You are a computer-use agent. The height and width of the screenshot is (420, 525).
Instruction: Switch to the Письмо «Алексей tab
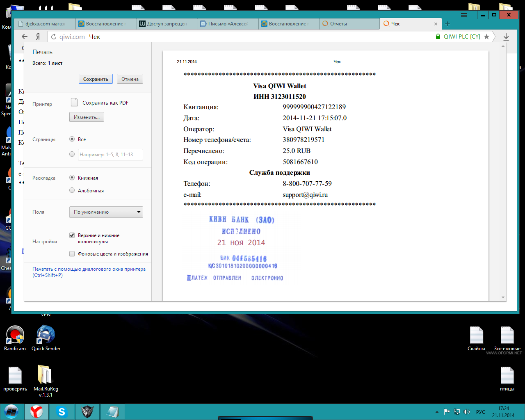coord(228,24)
